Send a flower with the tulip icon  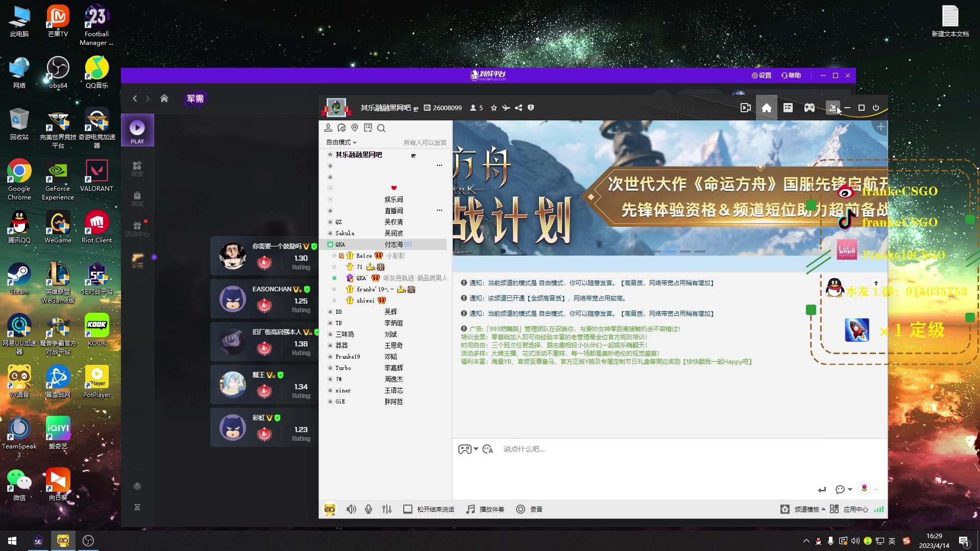coord(864,489)
